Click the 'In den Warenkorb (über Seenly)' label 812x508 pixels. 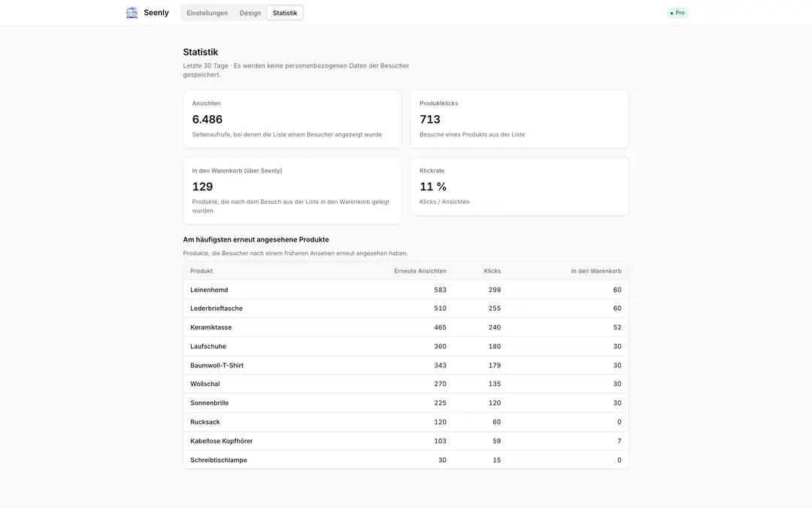tap(237, 171)
